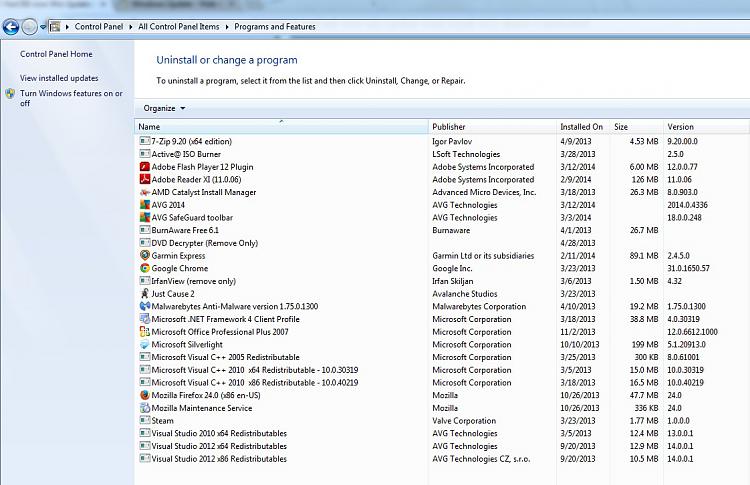Click the Microsoft Silverlight icon
The height and width of the screenshot is (485, 750).
coord(144,344)
